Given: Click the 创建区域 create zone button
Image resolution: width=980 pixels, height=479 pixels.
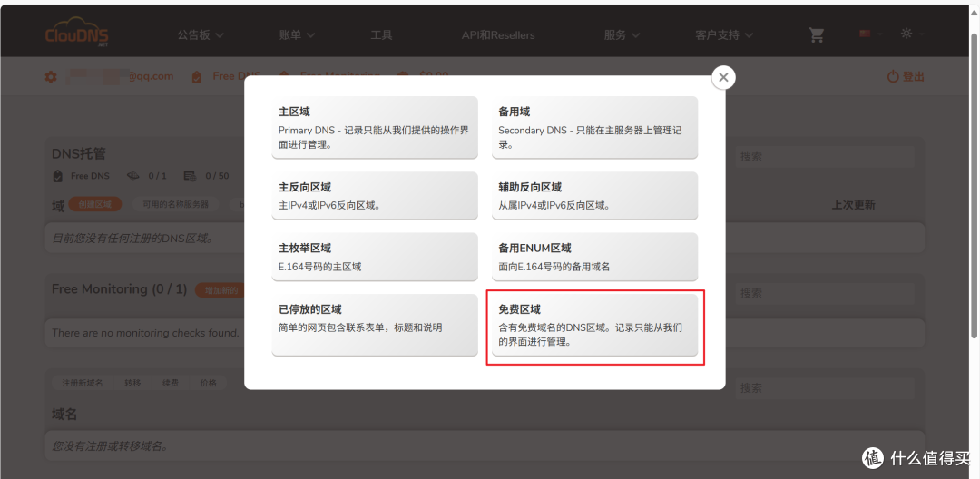Looking at the screenshot, I should pyautogui.click(x=95, y=204).
